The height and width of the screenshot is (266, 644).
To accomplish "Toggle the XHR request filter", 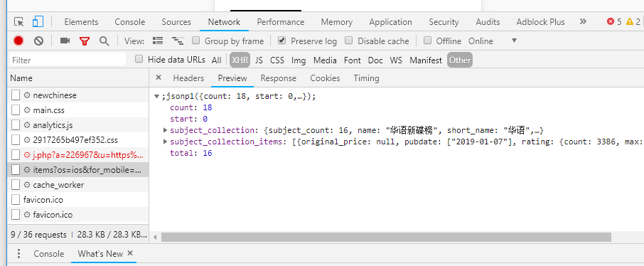I will [x=240, y=60].
